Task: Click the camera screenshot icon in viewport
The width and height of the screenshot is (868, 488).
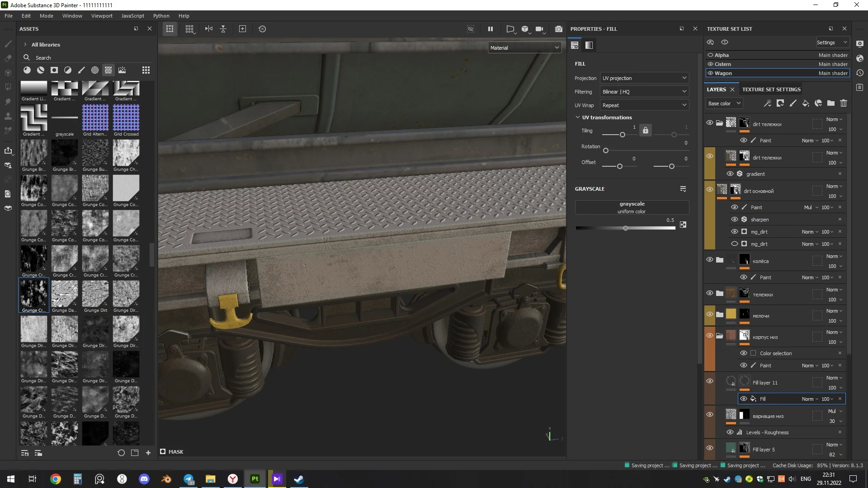Action: (559, 29)
